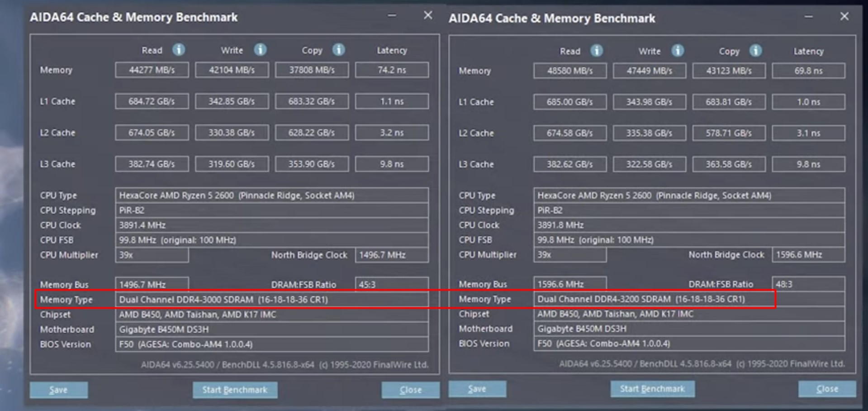Click CPU Clock value 3891.4 MHz
868x411 pixels.
pos(272,225)
